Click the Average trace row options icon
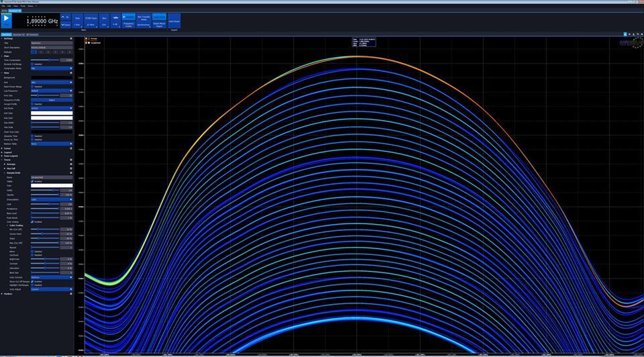Image resolution: width=644 pixels, height=357 pixels. point(71,164)
